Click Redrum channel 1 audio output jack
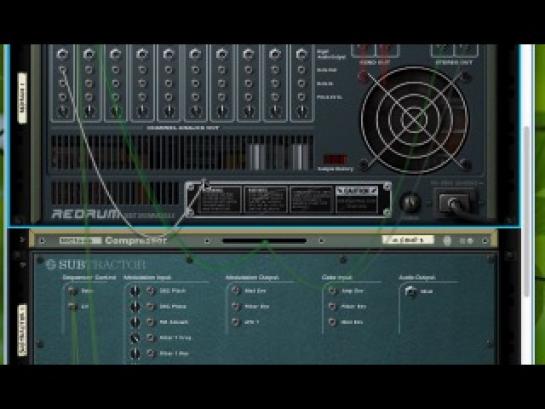This screenshot has height=409, width=545. click(63, 54)
